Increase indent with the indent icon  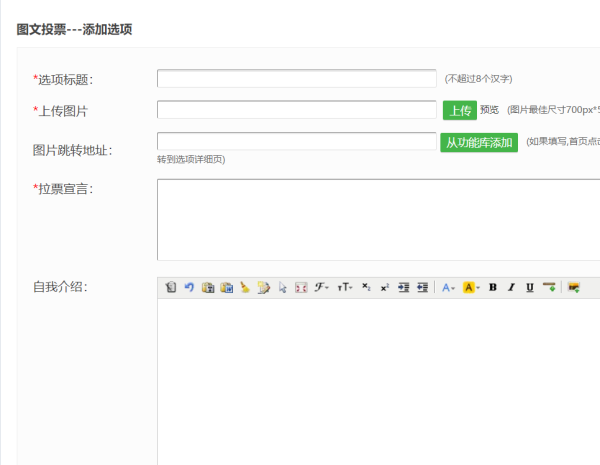click(403, 287)
